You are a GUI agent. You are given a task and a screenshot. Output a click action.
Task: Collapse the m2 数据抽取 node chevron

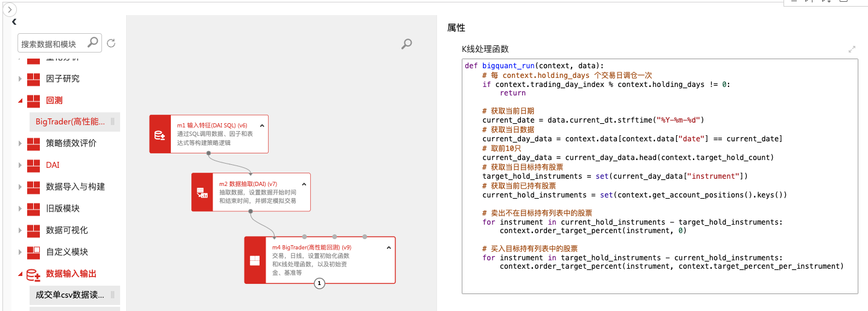[x=304, y=184]
